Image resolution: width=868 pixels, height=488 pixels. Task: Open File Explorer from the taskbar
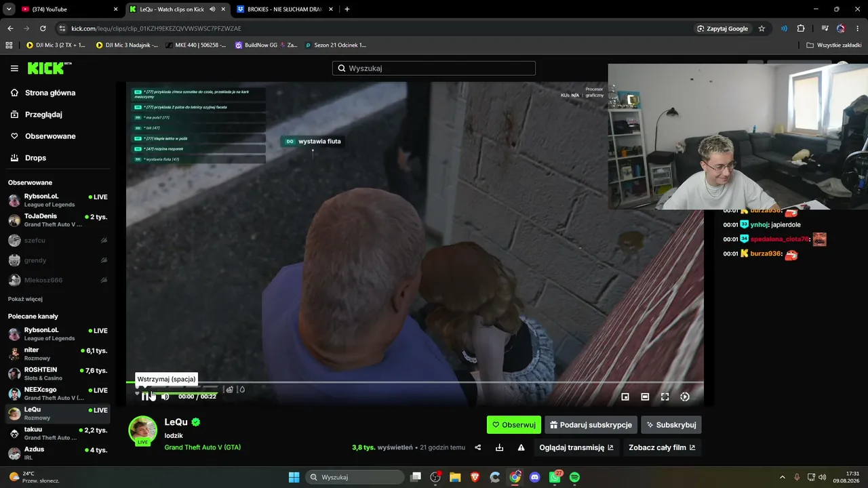(x=455, y=477)
